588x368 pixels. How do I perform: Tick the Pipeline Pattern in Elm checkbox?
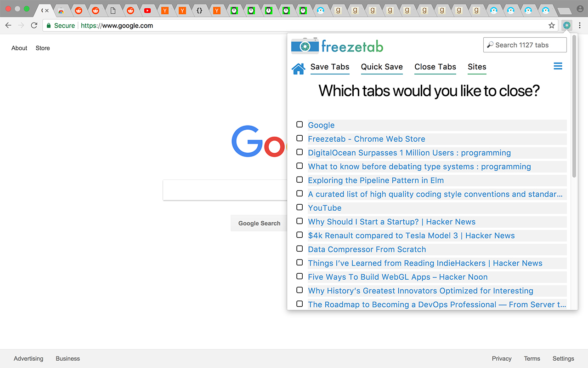[x=300, y=179]
